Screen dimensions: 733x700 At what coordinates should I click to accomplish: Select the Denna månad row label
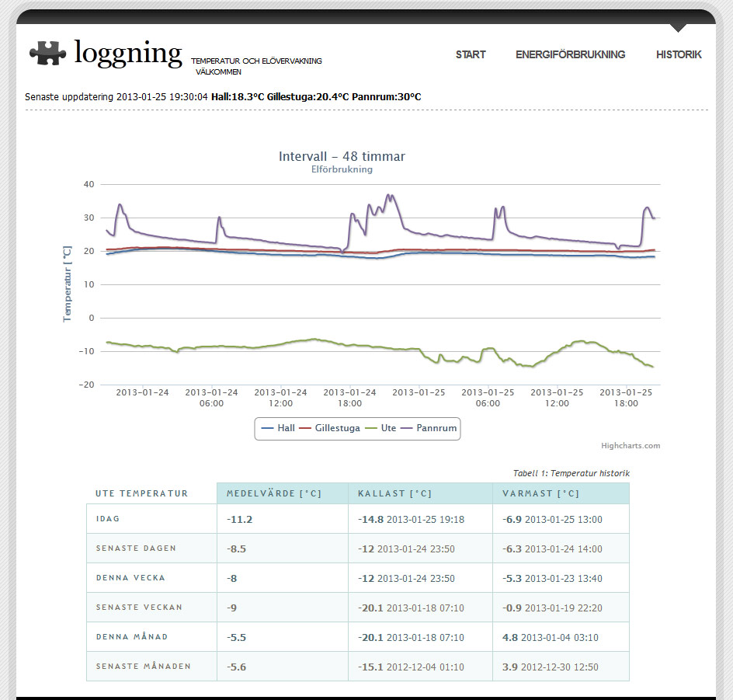[132, 637]
